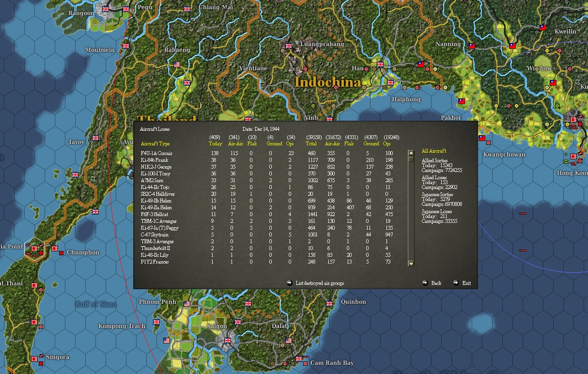This screenshot has width=588, height=374.
Task: Sort by the Today column header
Action: (215, 143)
